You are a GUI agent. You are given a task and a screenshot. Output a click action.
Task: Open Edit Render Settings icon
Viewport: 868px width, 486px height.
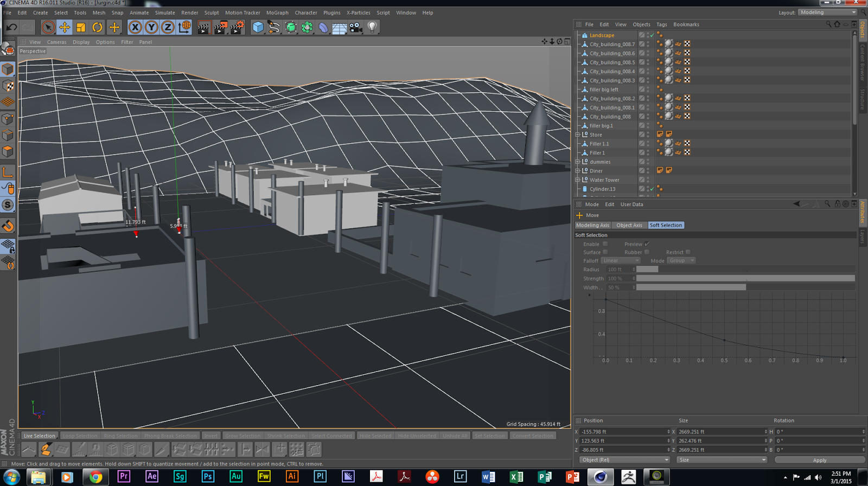tap(237, 27)
